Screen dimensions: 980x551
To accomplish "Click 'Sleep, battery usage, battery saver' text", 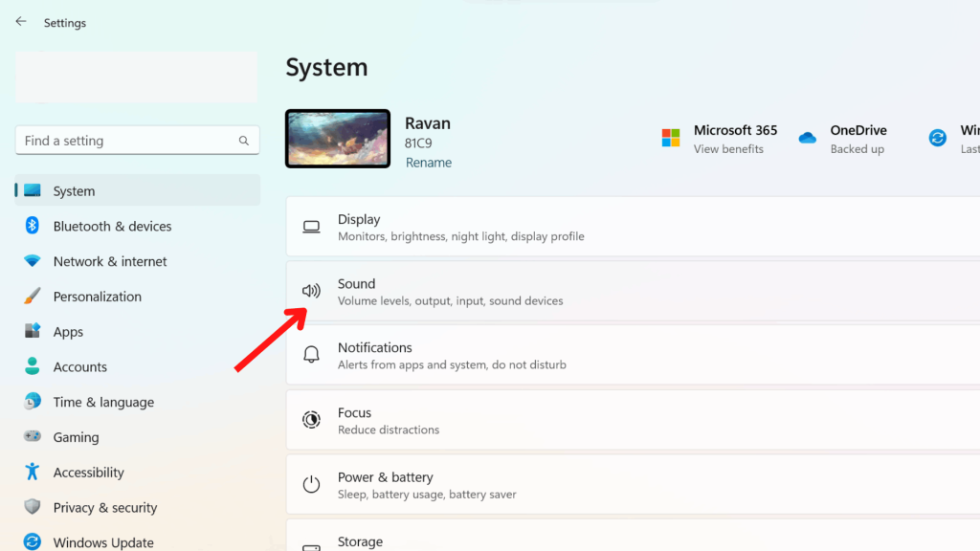I will pyautogui.click(x=427, y=494).
